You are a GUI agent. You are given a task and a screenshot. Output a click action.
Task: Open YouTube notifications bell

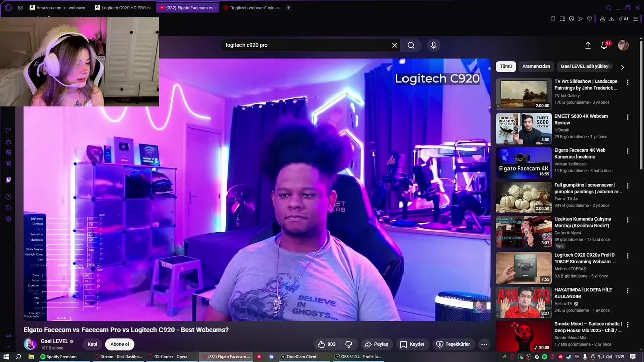click(x=605, y=45)
